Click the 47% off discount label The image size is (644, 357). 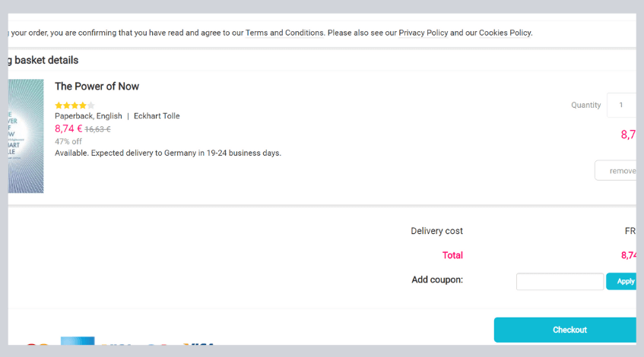pyautogui.click(x=68, y=141)
